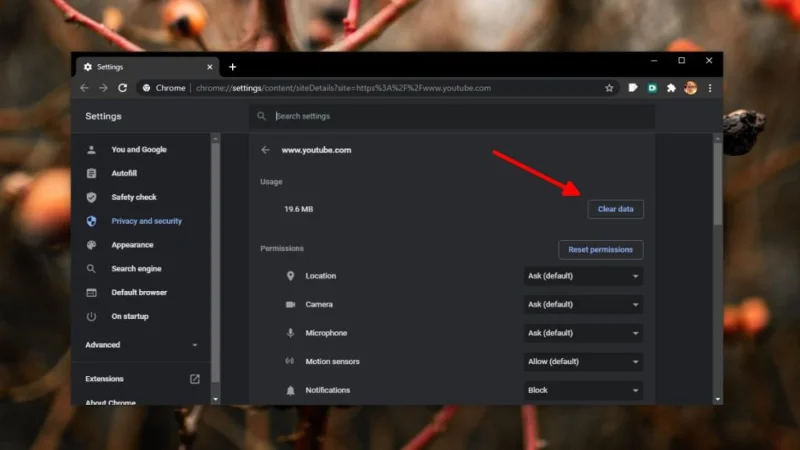
Task: Click the browser forward arrow
Action: 103,88
